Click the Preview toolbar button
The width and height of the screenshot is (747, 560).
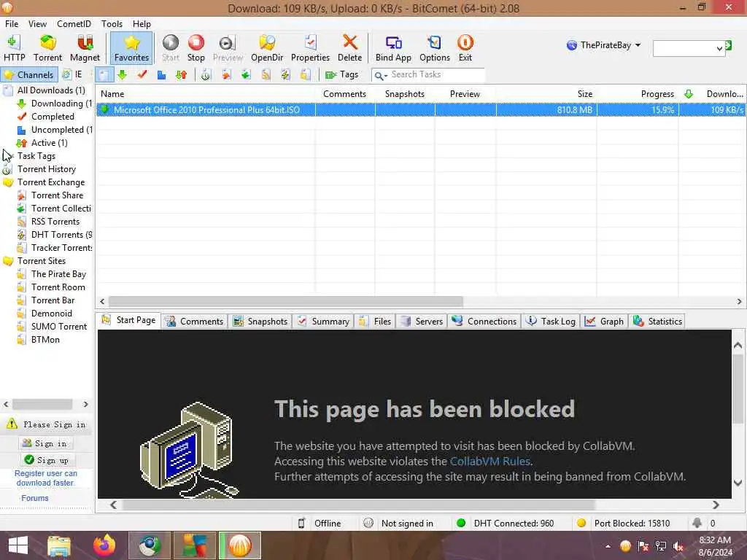[x=228, y=48]
